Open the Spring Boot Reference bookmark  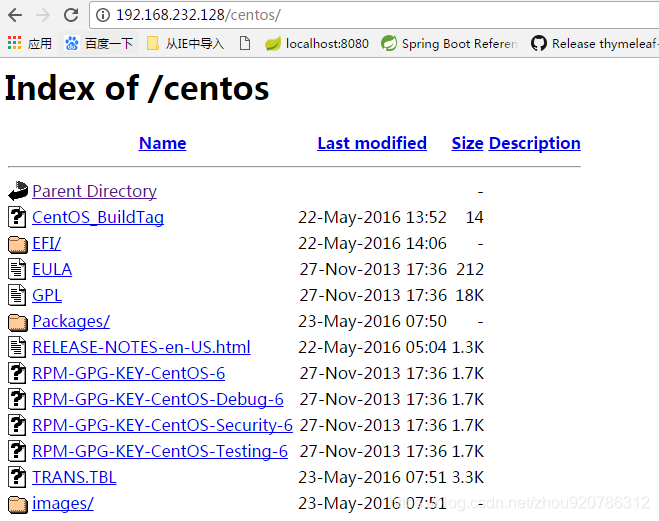pyautogui.click(x=449, y=43)
